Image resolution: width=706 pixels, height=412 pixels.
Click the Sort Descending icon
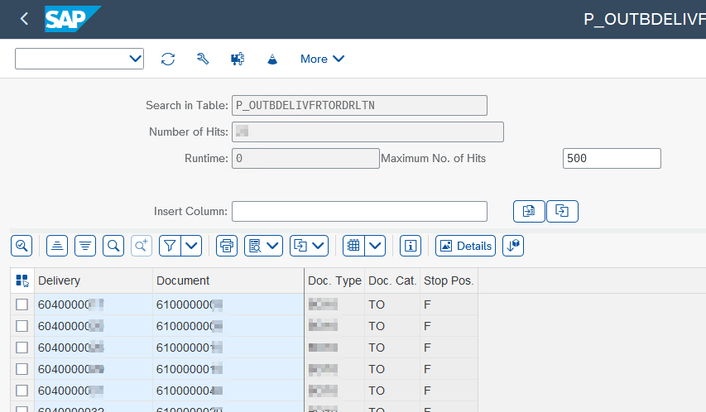[x=85, y=245]
